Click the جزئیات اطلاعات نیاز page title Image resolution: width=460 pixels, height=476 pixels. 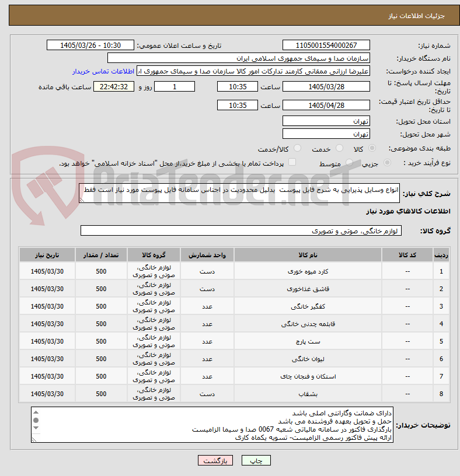point(416,16)
